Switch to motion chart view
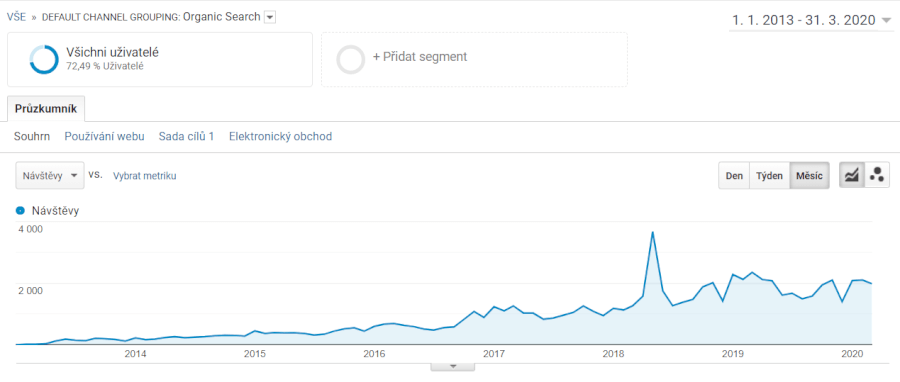This screenshot has height=382, width=900. pos(876,176)
